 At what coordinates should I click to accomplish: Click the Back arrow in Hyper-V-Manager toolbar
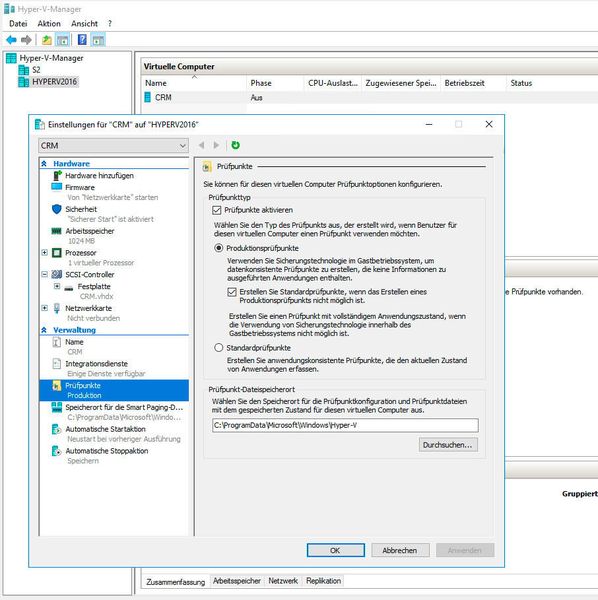(x=11, y=40)
